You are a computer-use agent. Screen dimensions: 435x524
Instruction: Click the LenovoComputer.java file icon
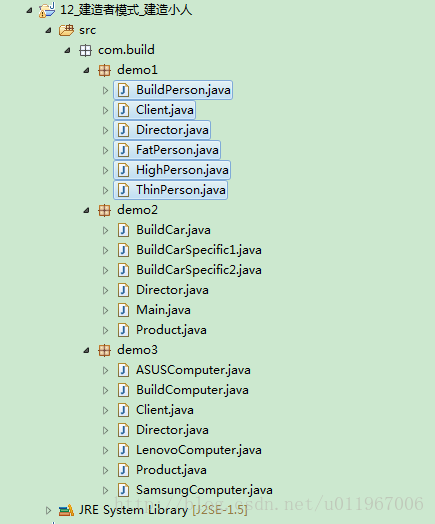pyautogui.click(x=124, y=450)
